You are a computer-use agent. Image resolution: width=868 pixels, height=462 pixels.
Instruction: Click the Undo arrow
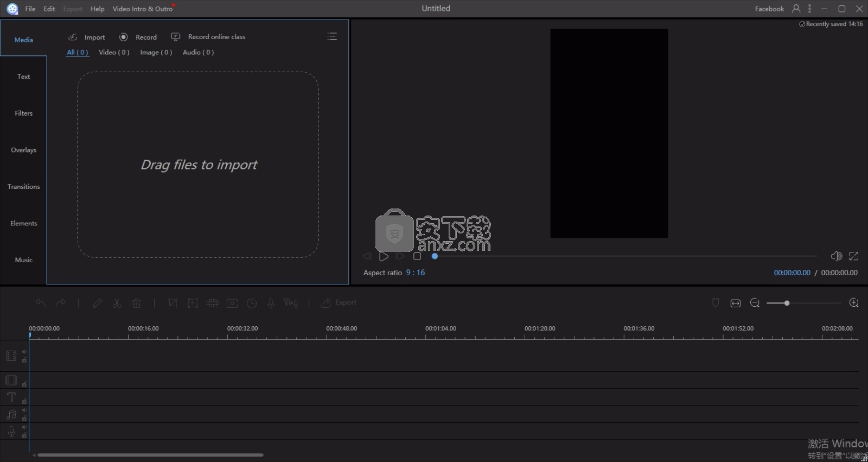click(x=41, y=303)
